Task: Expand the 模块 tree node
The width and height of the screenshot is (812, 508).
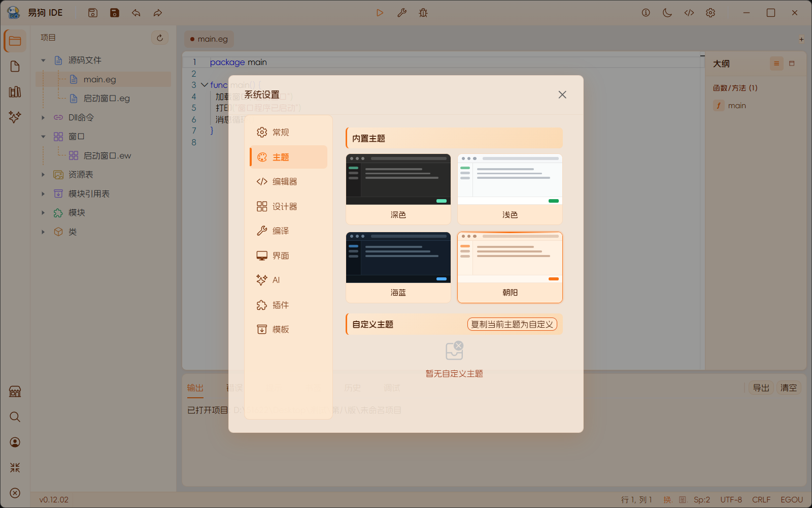Action: [43, 213]
